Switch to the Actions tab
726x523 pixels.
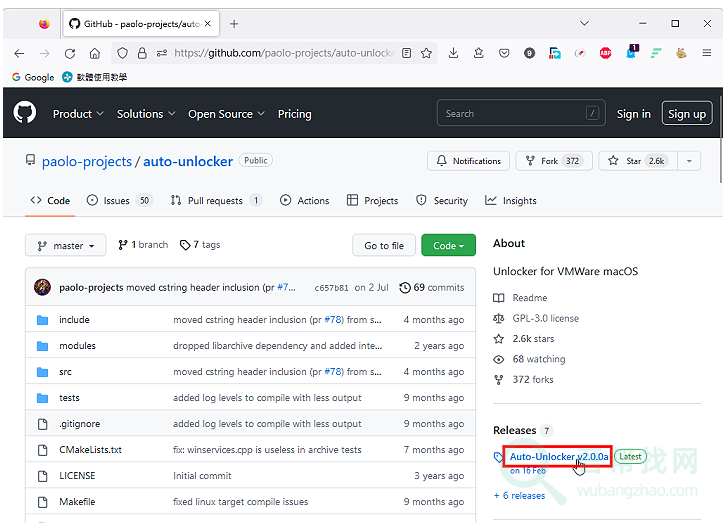tap(305, 201)
